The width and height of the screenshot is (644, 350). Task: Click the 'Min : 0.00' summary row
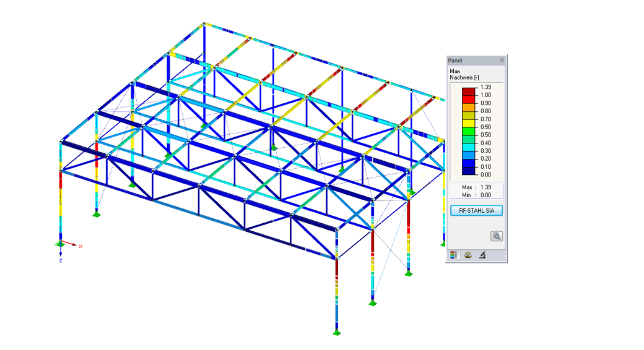[476, 195]
